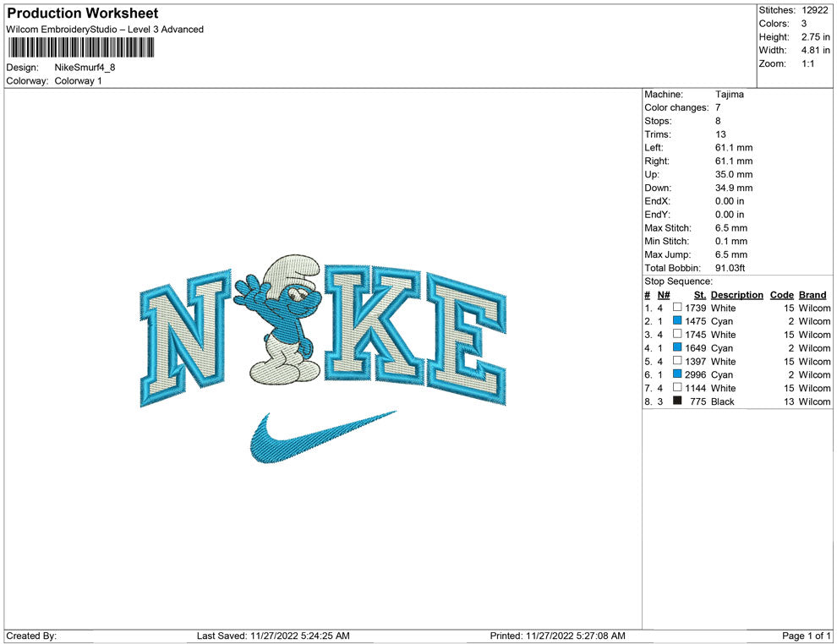Viewport: 837px width, 644px height.
Task: Click the 'Stop Sequence:' heading
Action: (x=678, y=281)
